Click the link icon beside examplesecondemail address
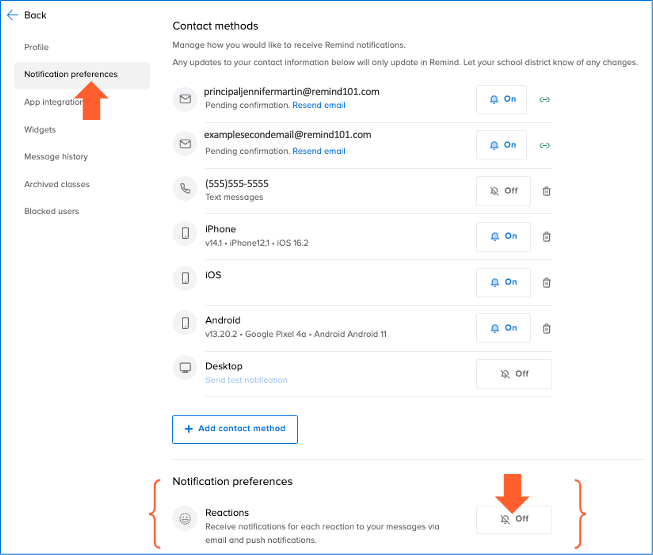 (x=545, y=145)
